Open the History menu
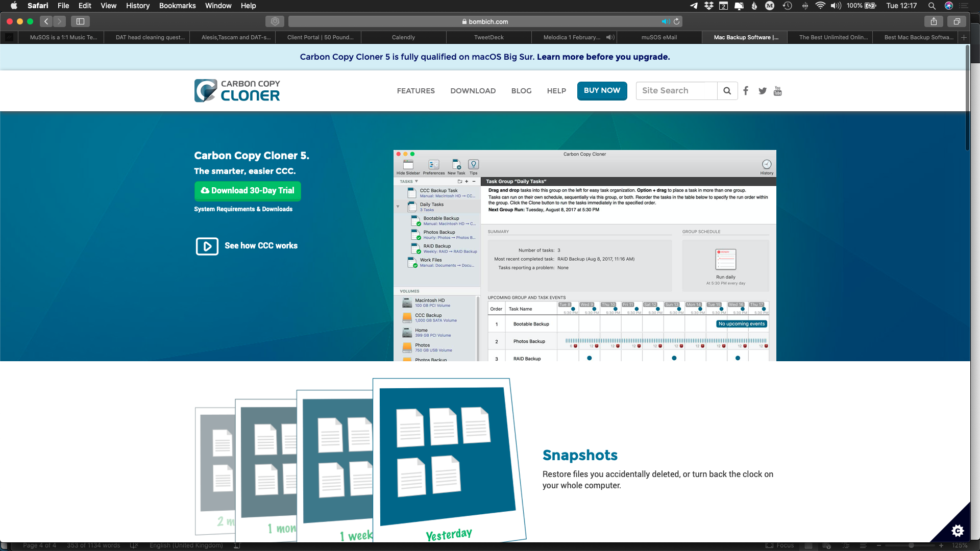This screenshot has width=980, height=551. click(138, 6)
